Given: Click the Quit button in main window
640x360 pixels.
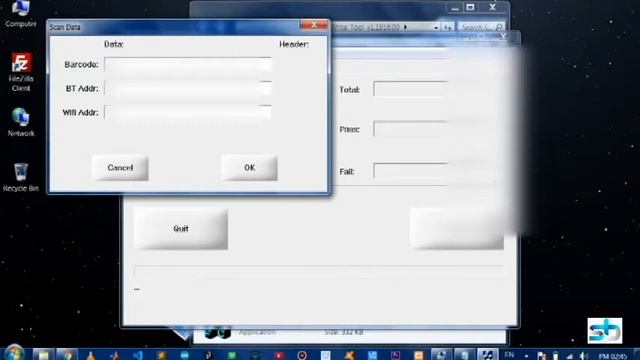Looking at the screenshot, I should (181, 229).
